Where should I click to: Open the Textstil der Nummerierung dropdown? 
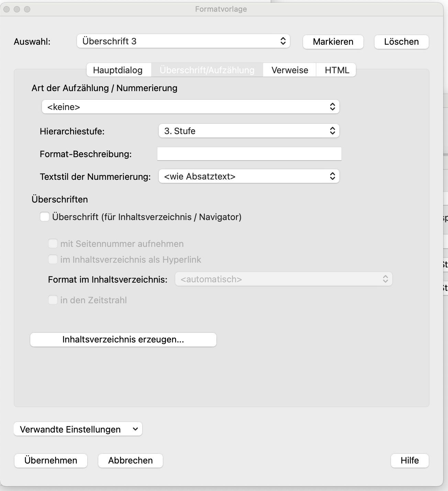click(249, 176)
